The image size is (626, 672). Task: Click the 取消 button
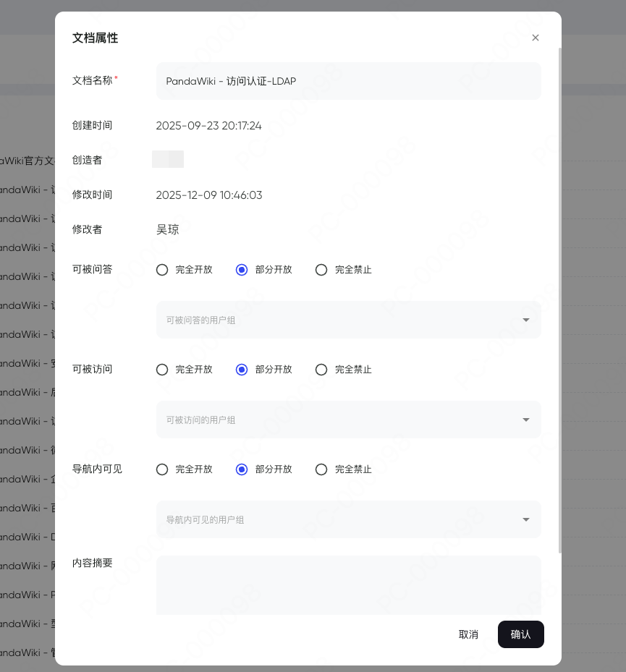(468, 634)
